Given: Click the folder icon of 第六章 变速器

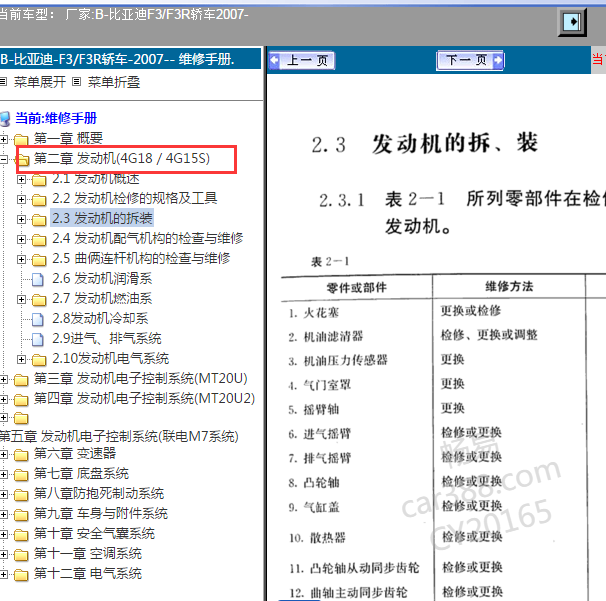Looking at the screenshot, I should tap(21, 455).
